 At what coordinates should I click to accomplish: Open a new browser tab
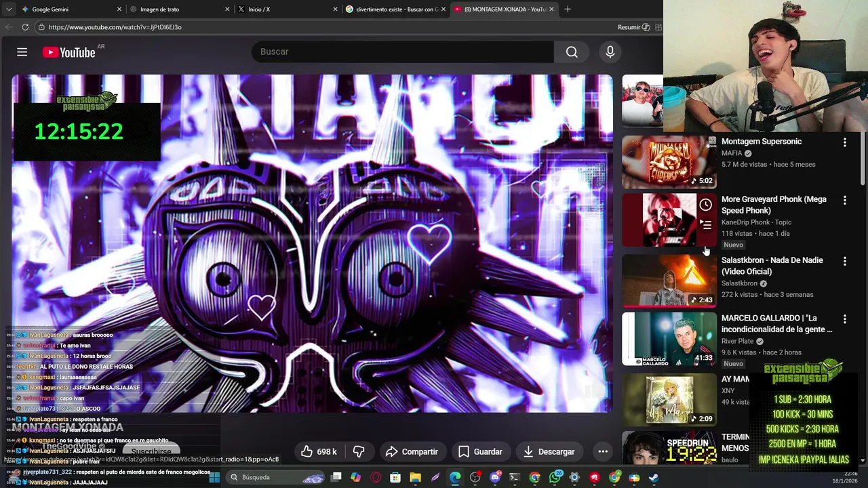[568, 9]
